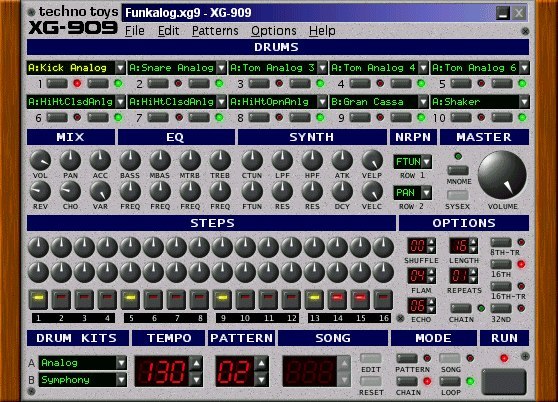Increase LENGTH value stepper
Image resolution: width=558 pixels, height=402 pixels.
tap(473, 242)
